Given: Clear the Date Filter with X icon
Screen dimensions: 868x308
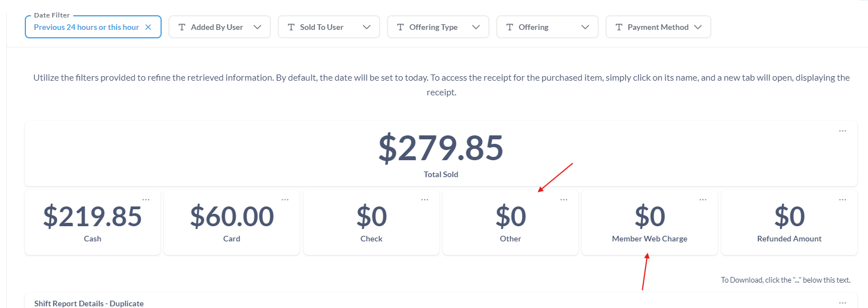Looking at the screenshot, I should point(148,27).
